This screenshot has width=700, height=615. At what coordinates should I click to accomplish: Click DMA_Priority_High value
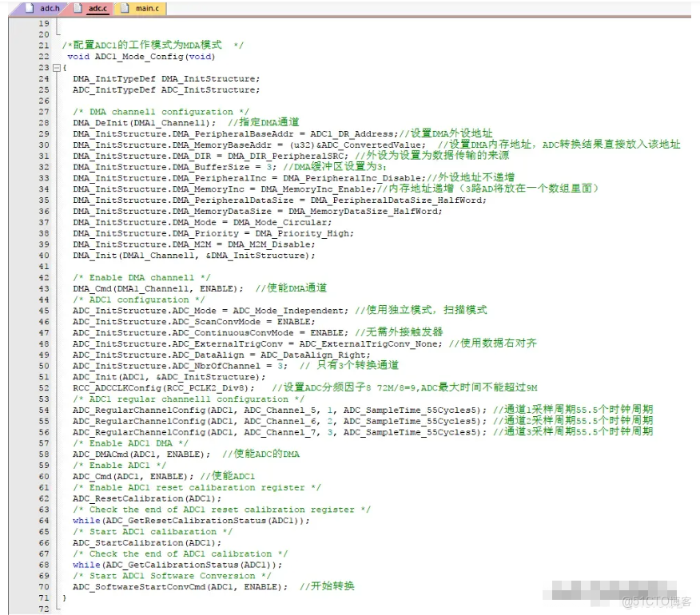tap(304, 233)
